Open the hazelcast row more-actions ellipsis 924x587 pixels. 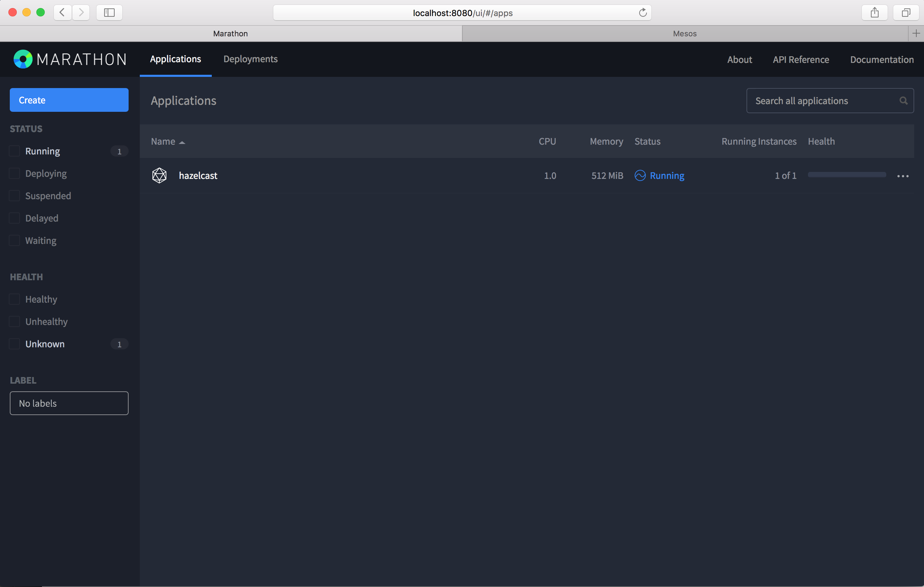[x=903, y=176]
